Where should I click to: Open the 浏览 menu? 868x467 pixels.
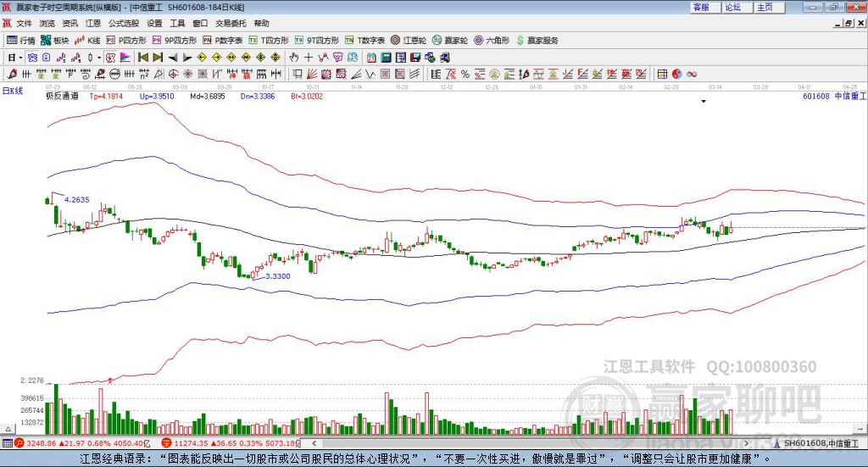pos(47,23)
